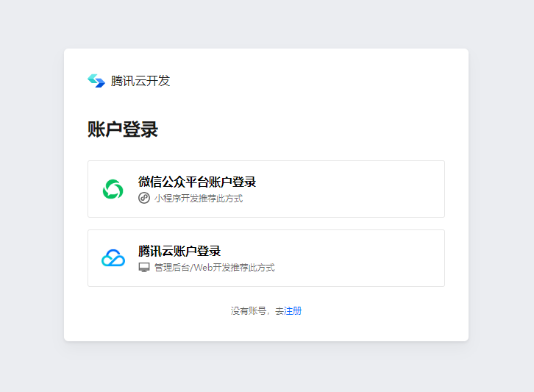Click the Tencent CloudBase logo icon
Viewport: 534px width, 392px height.
tap(96, 81)
